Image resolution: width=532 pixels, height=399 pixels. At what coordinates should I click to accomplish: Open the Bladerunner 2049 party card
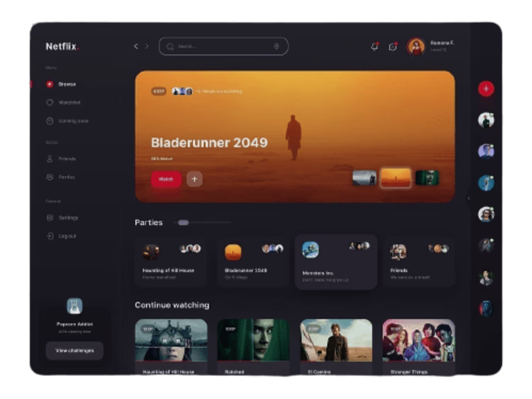point(253,262)
